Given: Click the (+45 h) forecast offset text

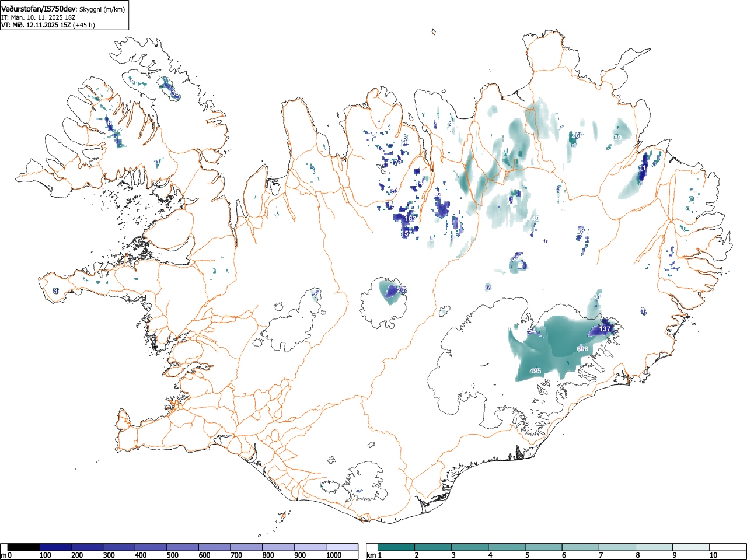Looking at the screenshot, I should pos(84,25).
